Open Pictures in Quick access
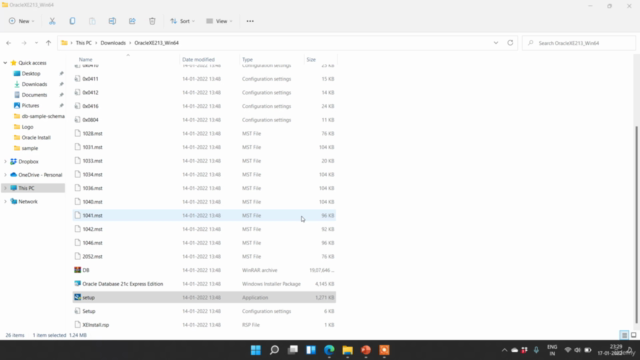 pyautogui.click(x=30, y=105)
